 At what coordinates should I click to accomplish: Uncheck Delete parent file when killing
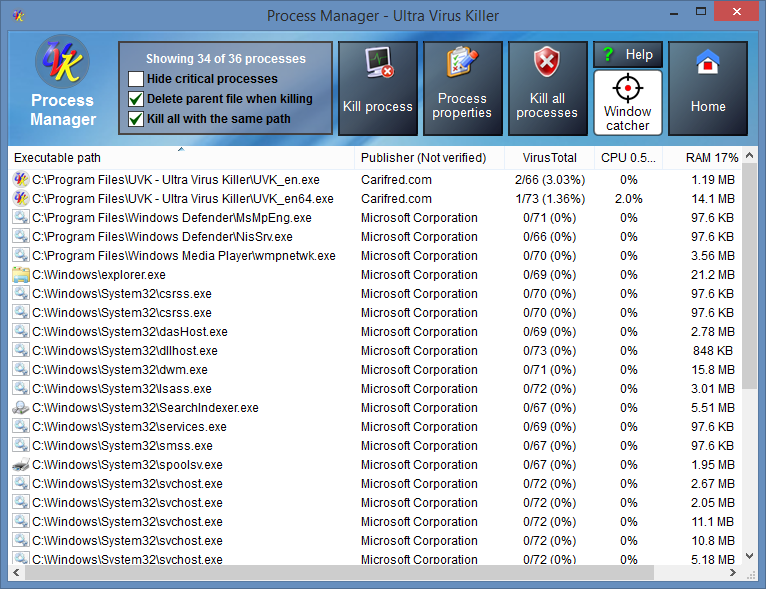click(136, 99)
